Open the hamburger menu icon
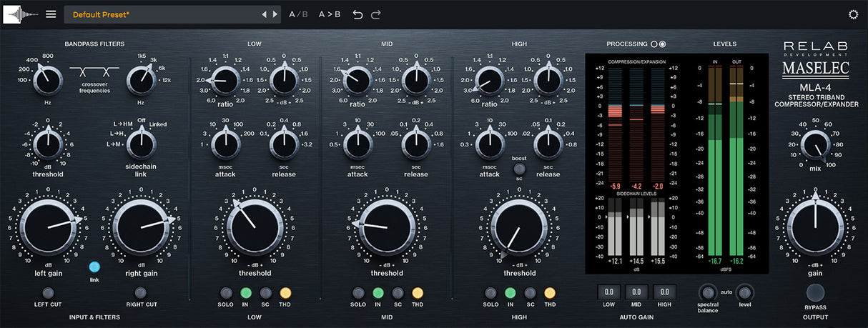Screen dimensions: 868x328 click(x=51, y=14)
